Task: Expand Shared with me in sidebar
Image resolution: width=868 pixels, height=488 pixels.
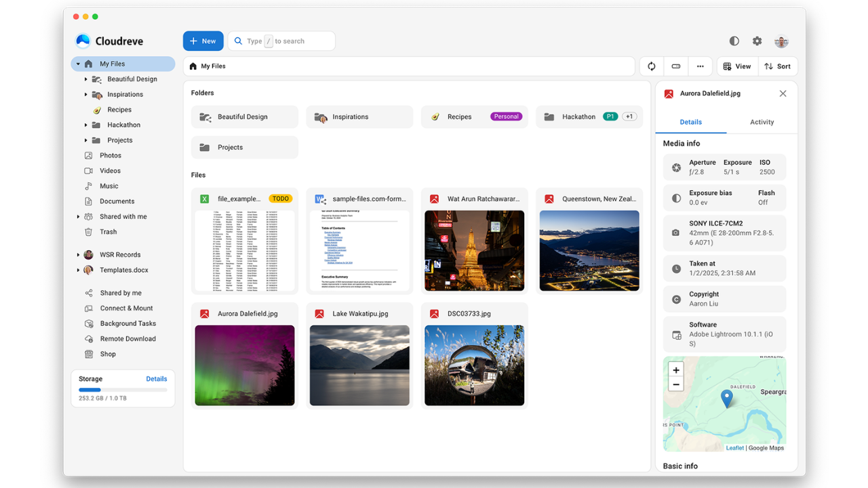Action: (x=78, y=217)
